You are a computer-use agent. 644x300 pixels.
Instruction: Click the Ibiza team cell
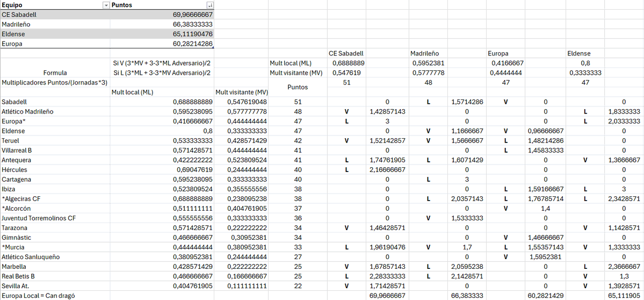click(55, 189)
